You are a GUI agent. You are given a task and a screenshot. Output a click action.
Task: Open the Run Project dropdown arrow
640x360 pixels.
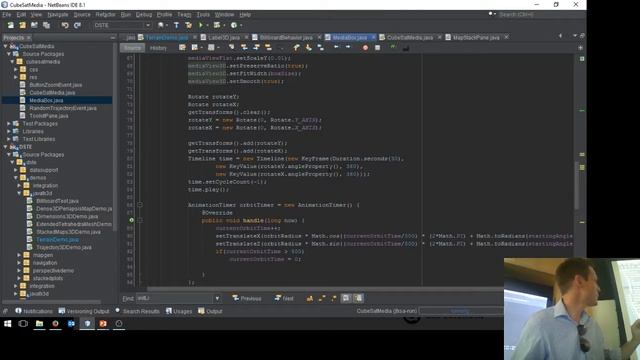[207, 25]
